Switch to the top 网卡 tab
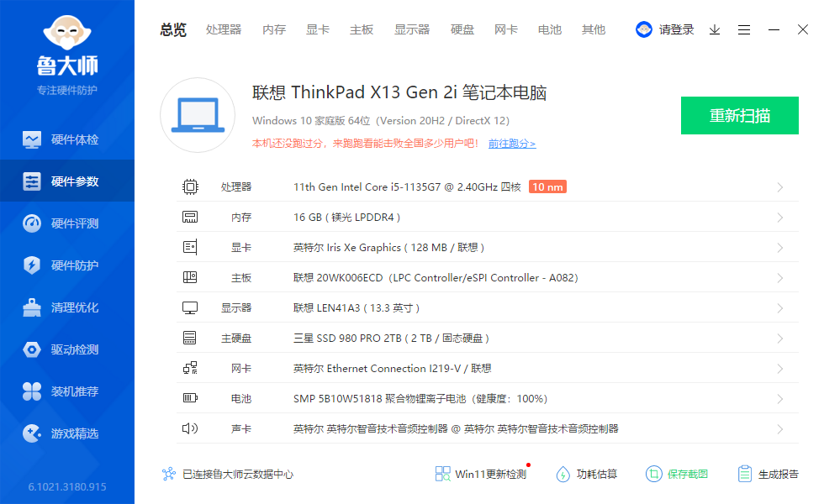Screen dimensions: 824x504 pos(506,29)
